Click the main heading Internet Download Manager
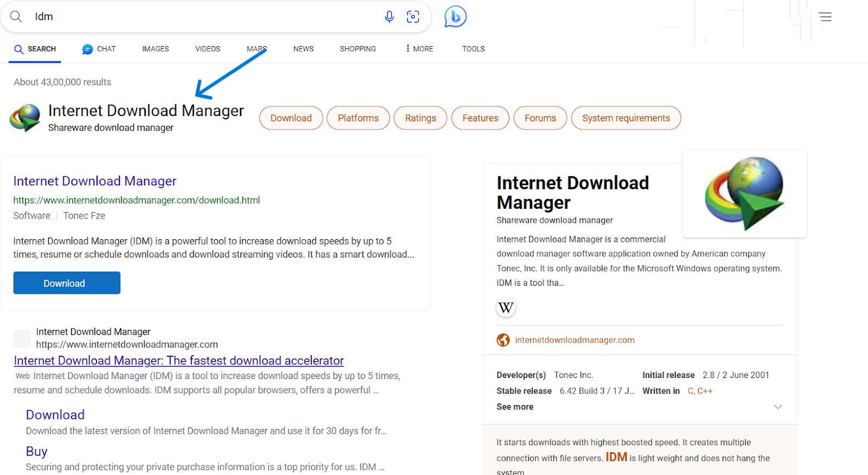The height and width of the screenshot is (475, 868). coord(146,111)
